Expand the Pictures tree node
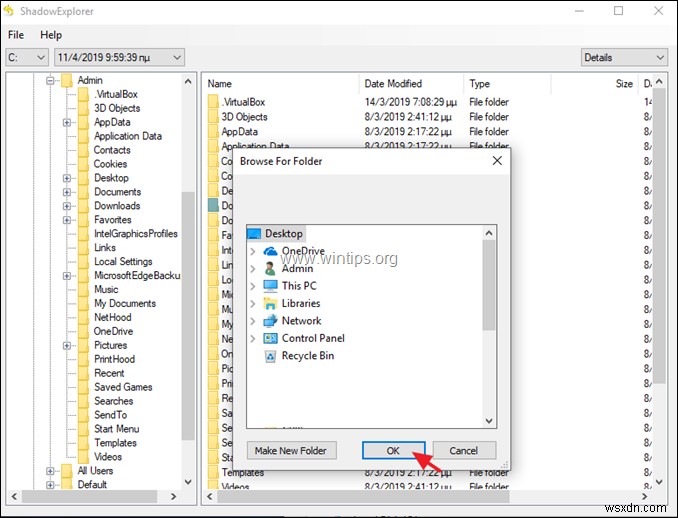This screenshot has width=678, height=518. (x=67, y=345)
